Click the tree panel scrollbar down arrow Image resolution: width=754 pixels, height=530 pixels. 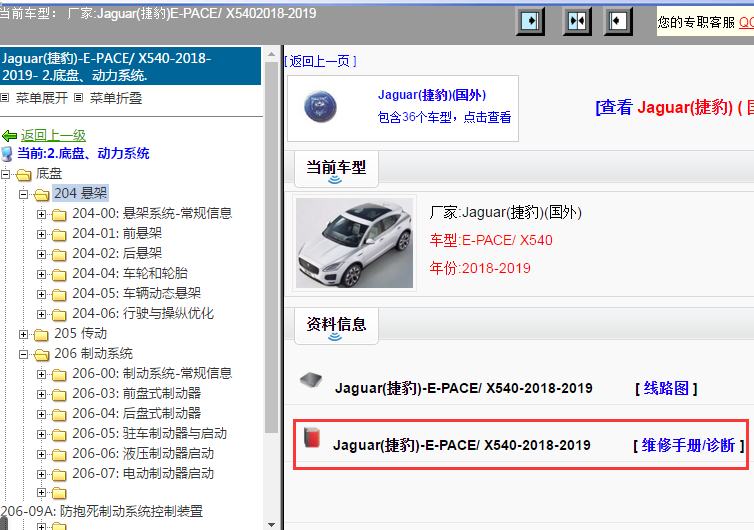coord(271,524)
